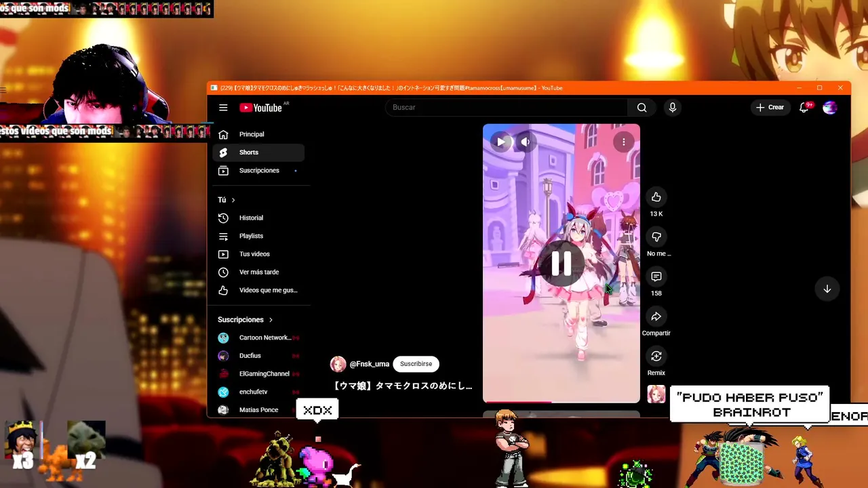The height and width of the screenshot is (488, 868).
Task: Click inside the Buscar search field
Action: (x=507, y=107)
